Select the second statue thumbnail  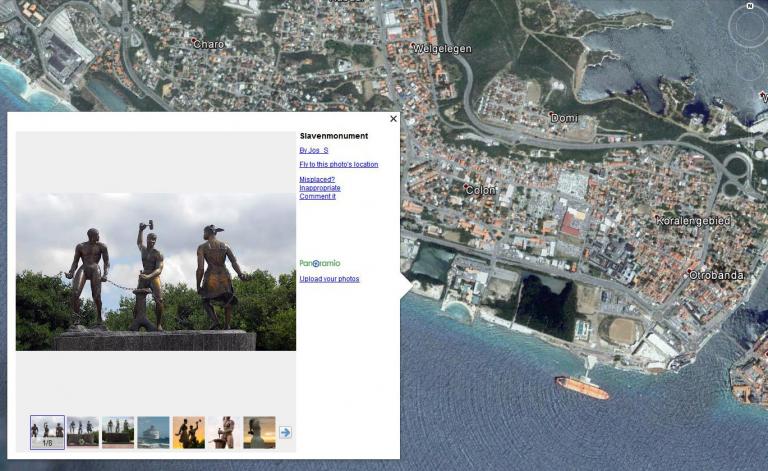point(83,432)
